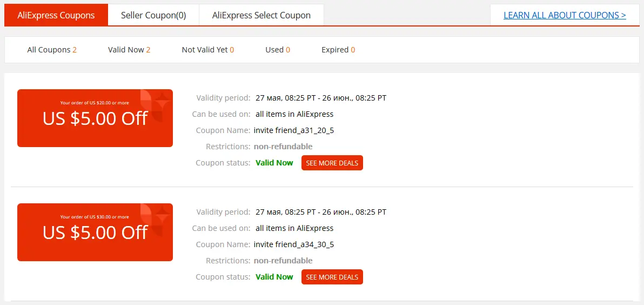Viewport: 644px width, 305px height.
Task: Show Not Valid Yet coupons
Action: 208,50
